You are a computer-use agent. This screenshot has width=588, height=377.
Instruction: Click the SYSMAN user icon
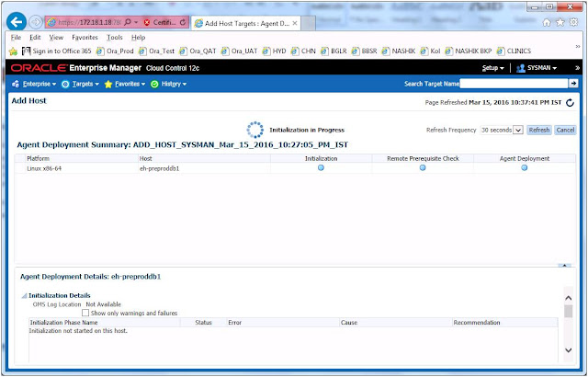tap(521, 68)
